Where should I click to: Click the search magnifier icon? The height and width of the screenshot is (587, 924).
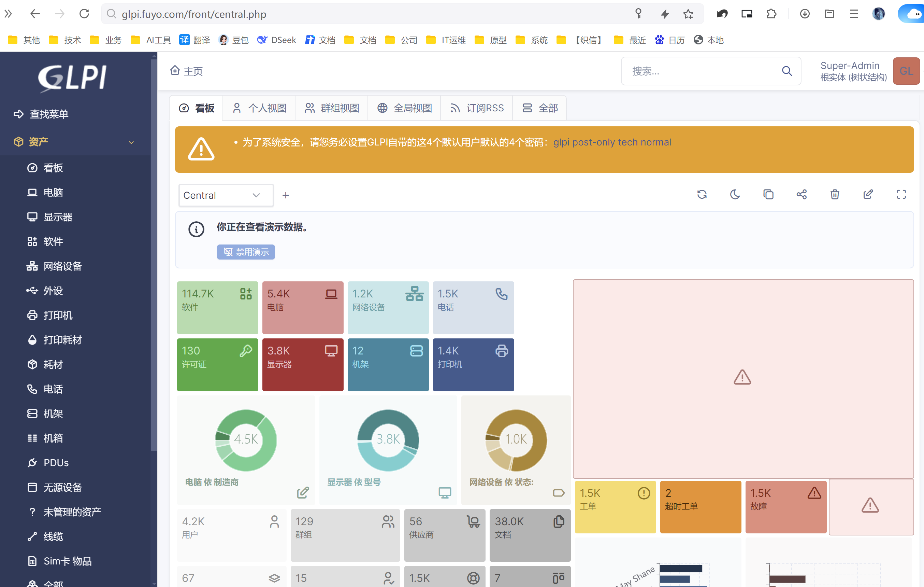click(786, 71)
